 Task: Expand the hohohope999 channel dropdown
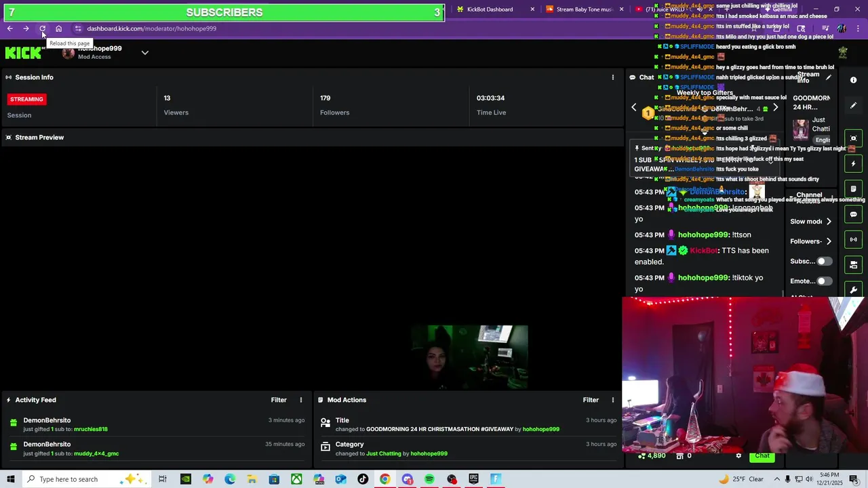(x=144, y=53)
